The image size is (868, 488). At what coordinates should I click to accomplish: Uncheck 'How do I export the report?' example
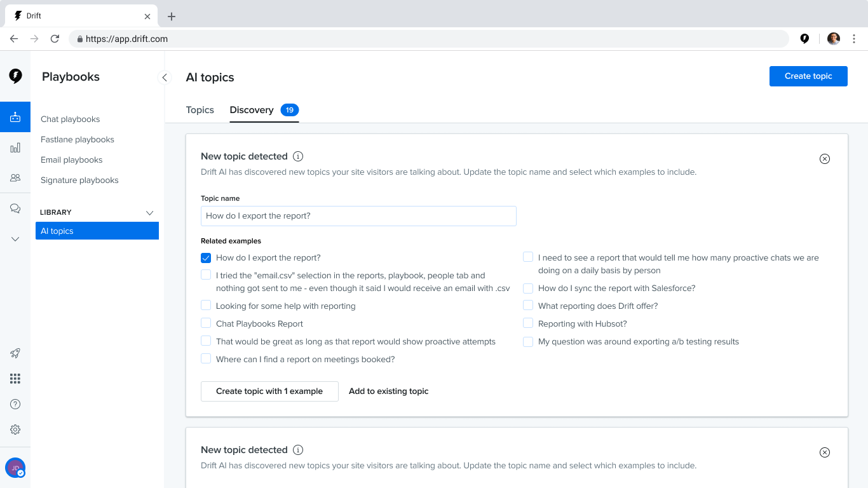[x=206, y=258]
